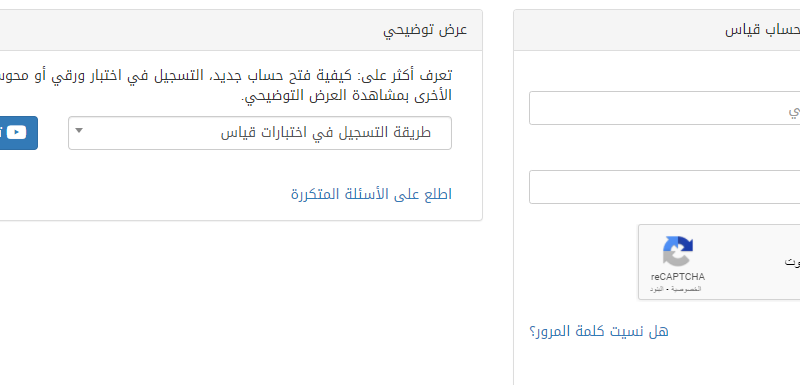Click the first line of demo description text
The width and height of the screenshot is (800, 385).
pos(226,75)
